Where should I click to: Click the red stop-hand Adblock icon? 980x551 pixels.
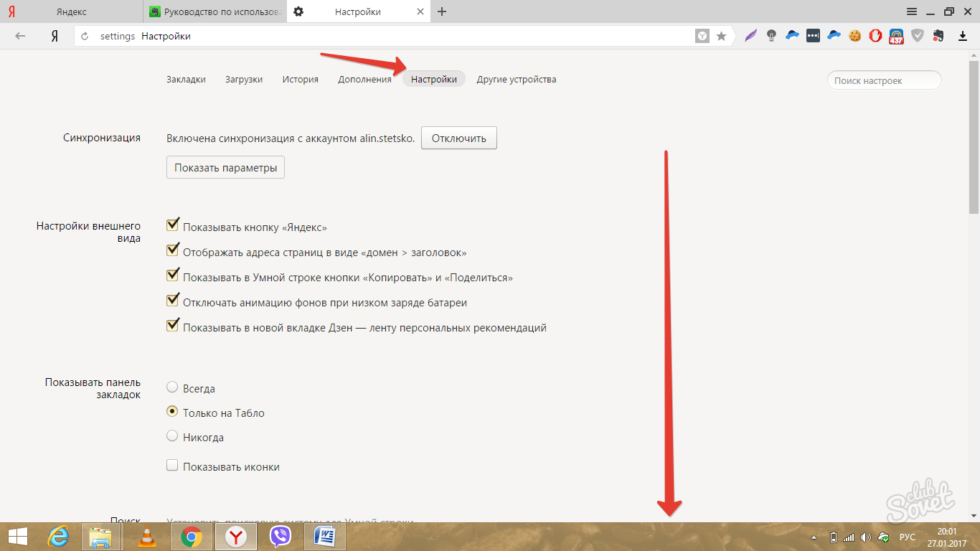(875, 35)
